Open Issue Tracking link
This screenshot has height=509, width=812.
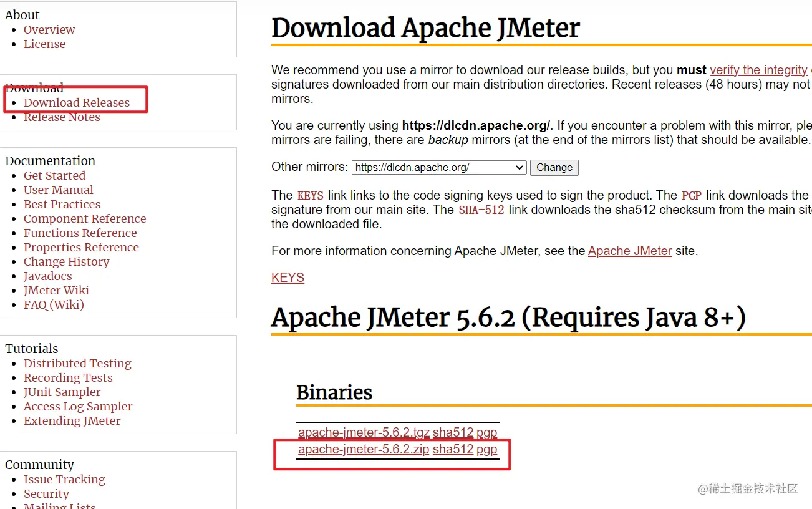[64, 480]
